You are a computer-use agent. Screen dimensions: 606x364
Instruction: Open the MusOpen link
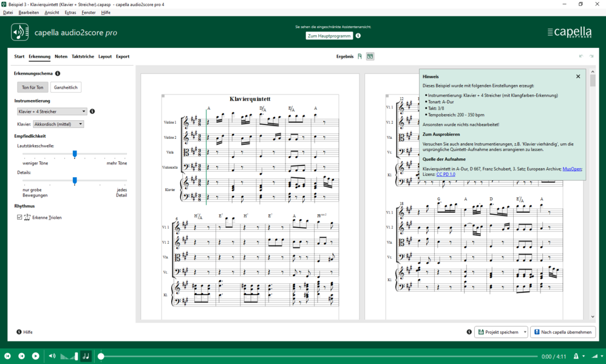point(572,169)
